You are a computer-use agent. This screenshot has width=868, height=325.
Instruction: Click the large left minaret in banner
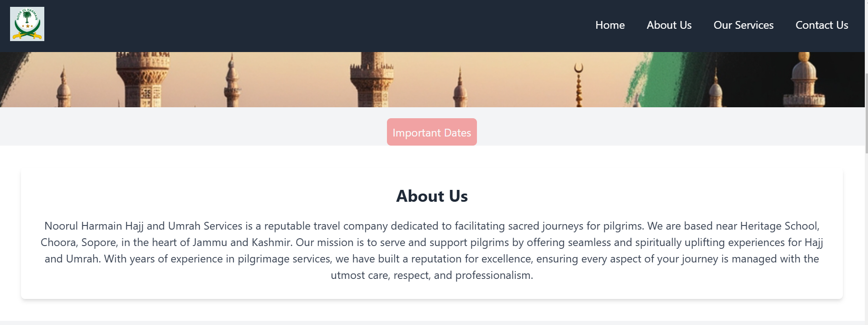pyautogui.click(x=143, y=80)
